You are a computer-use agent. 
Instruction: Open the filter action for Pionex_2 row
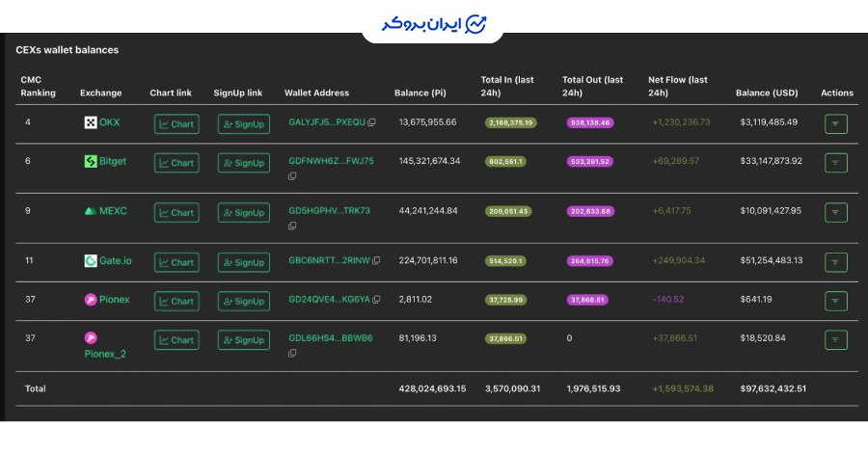click(836, 339)
